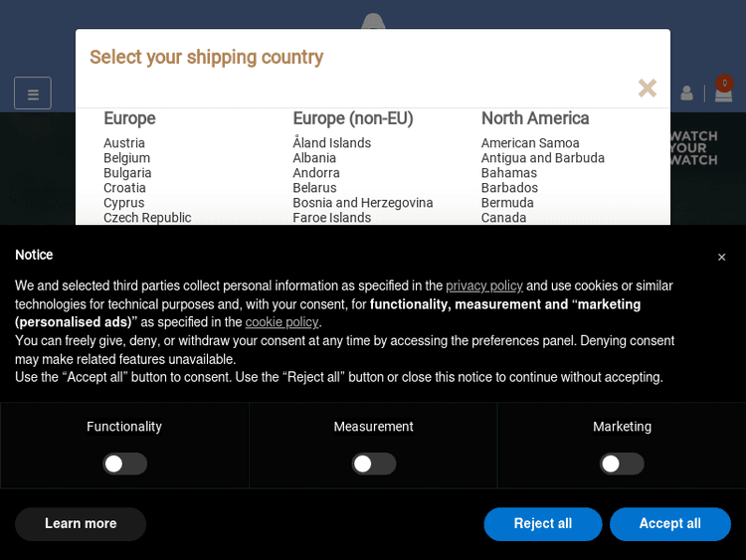Open the hamburger menu button
Viewport: 746px width, 560px height.
(x=33, y=93)
